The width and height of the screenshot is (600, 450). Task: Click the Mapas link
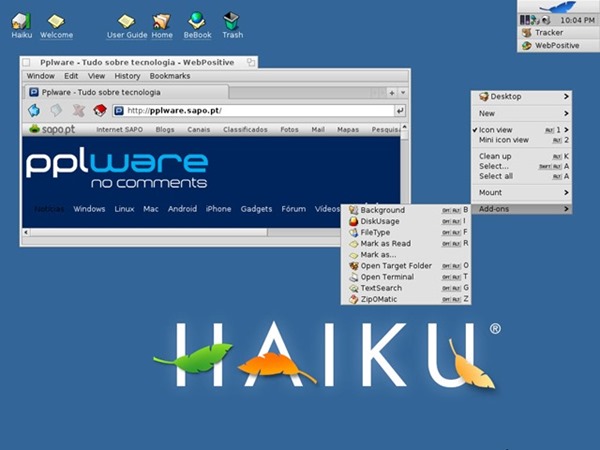pyautogui.click(x=348, y=130)
